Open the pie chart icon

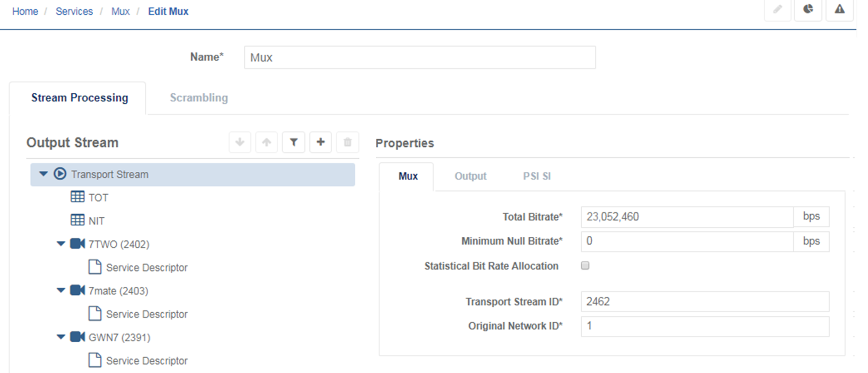pyautogui.click(x=808, y=10)
